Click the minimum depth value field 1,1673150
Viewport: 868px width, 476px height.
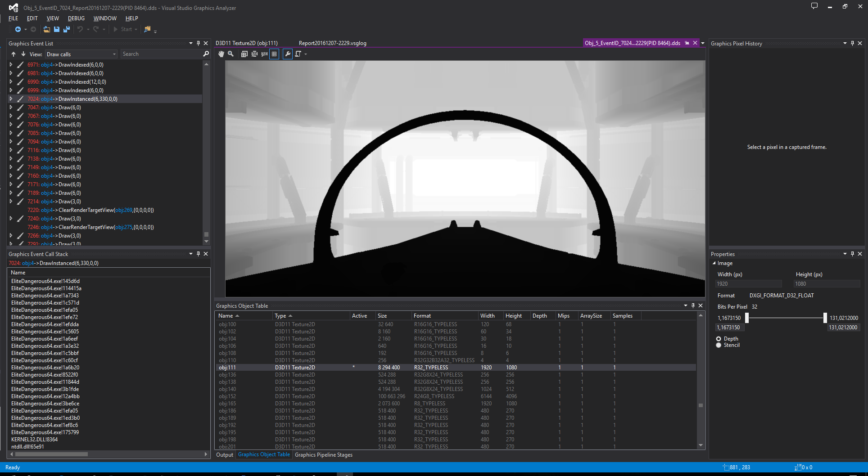coord(729,328)
